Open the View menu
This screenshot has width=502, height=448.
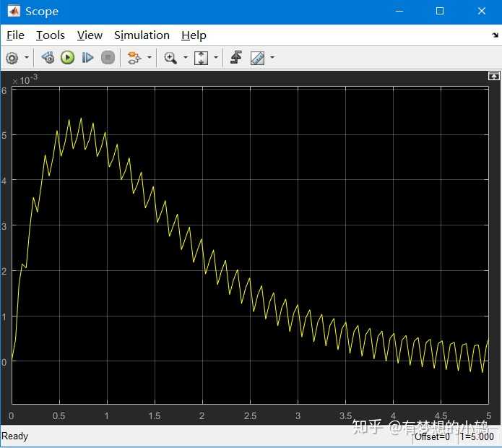click(90, 35)
